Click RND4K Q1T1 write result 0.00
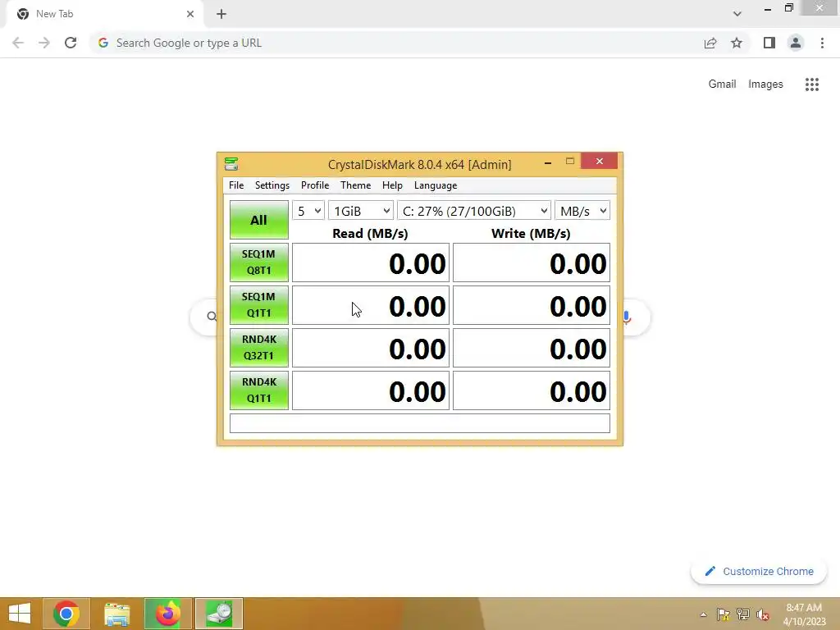Viewport: 840px width, 630px height. [532, 390]
